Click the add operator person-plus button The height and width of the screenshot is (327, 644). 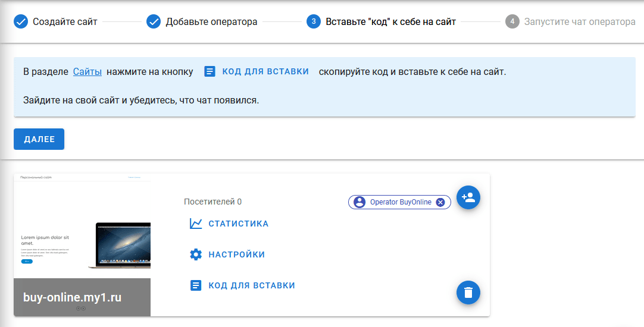point(468,197)
